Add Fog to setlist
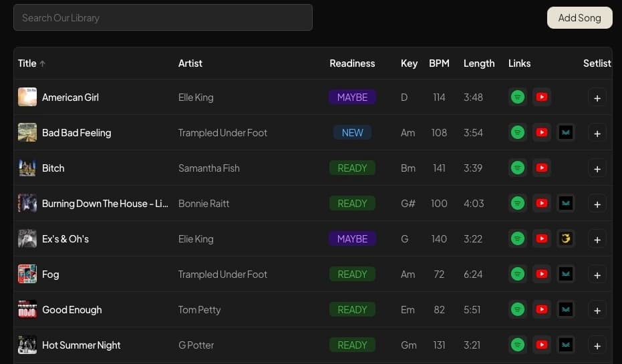This screenshot has width=622, height=364. click(x=597, y=275)
